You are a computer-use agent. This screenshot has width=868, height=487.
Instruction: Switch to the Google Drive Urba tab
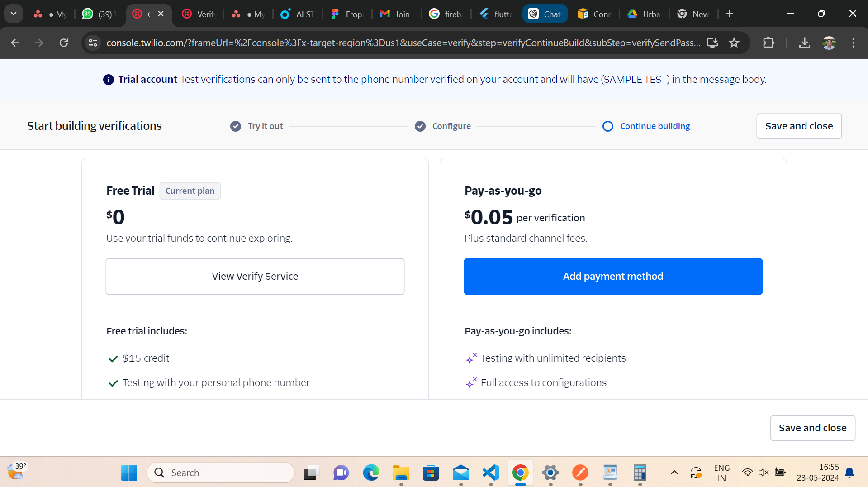tap(644, 14)
